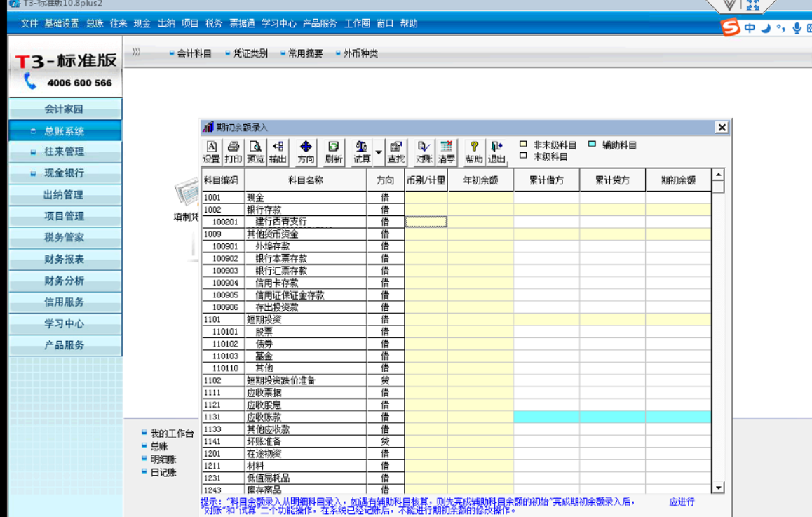Screen dimensions: 812x517
Task: Click the focused 币别/计量 cell for 建行西青支行
Action: click(x=426, y=222)
